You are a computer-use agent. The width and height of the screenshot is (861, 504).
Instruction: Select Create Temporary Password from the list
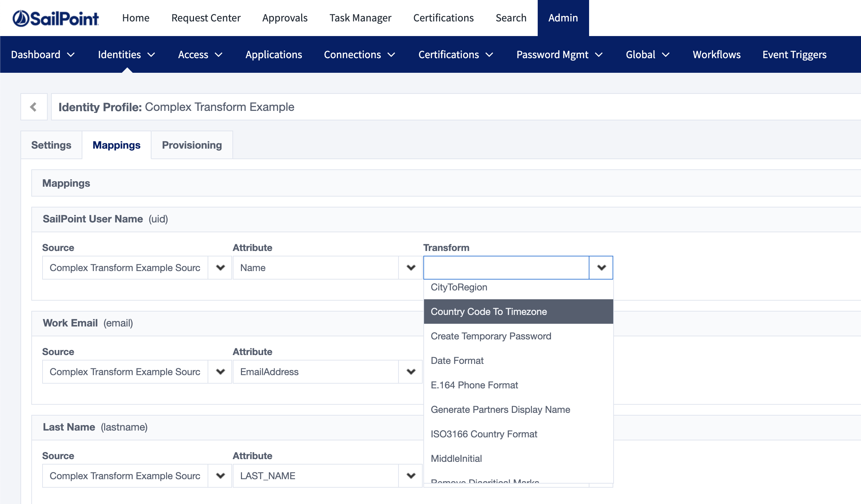(x=491, y=336)
